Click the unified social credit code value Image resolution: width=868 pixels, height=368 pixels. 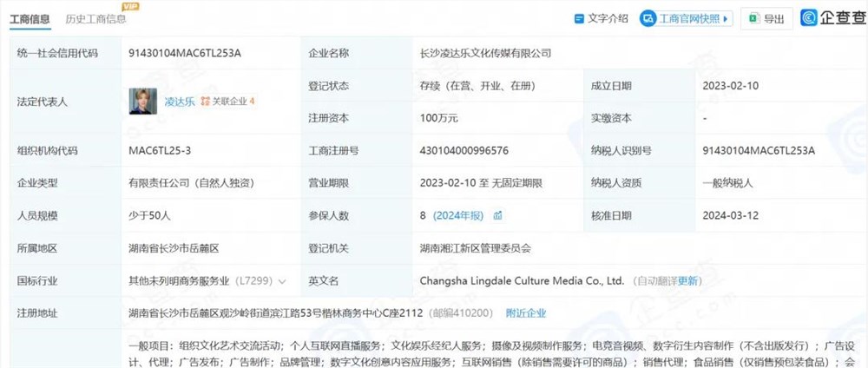(x=184, y=53)
